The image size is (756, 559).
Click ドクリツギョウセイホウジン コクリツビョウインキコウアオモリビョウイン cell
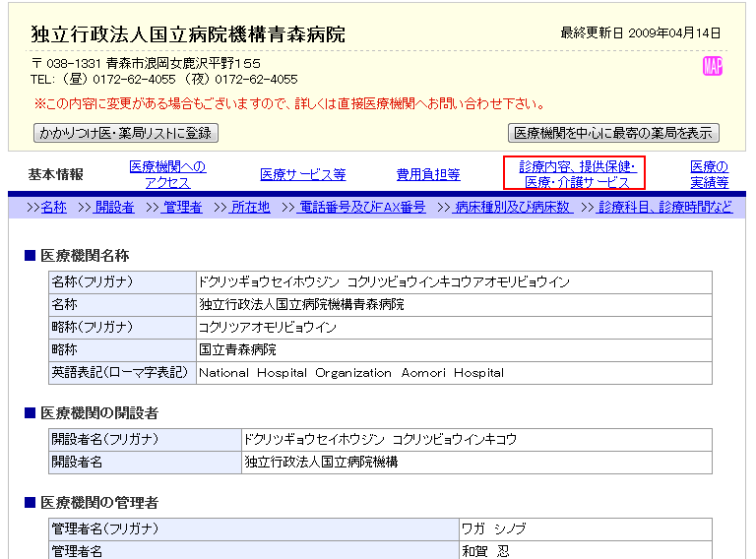point(454,281)
